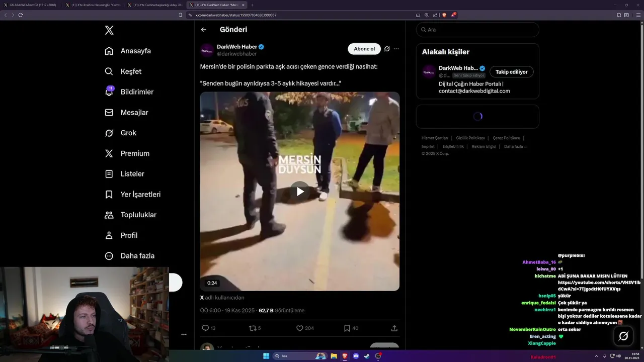Open browser zoom control icon
This screenshot has width=644, height=362.
427,15
